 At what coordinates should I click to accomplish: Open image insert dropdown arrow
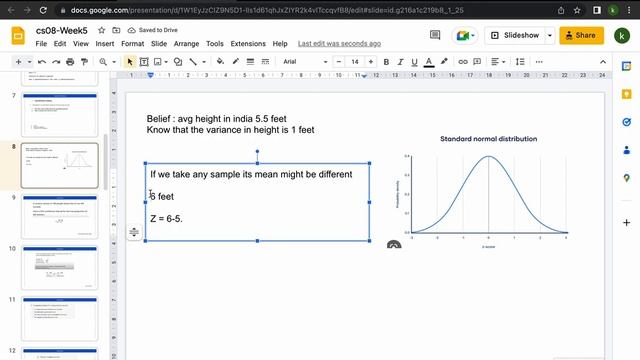[x=166, y=62]
